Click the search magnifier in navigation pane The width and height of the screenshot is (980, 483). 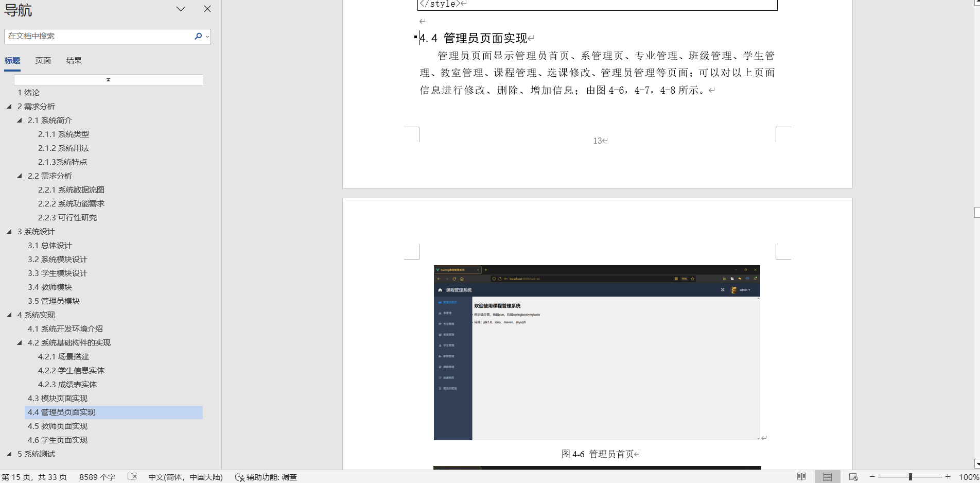pos(198,36)
